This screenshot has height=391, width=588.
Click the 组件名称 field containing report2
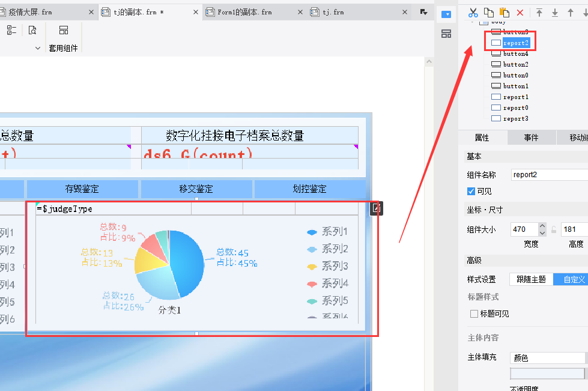[550, 175]
